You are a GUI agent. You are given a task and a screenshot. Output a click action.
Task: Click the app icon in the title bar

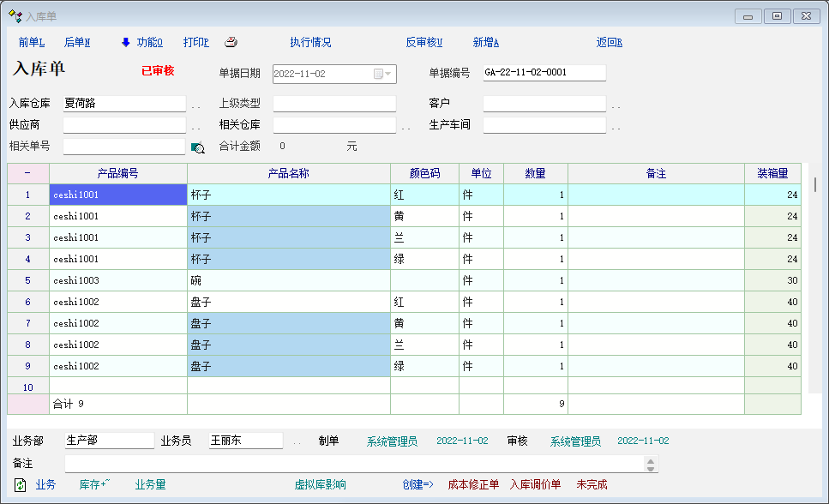pos(15,16)
